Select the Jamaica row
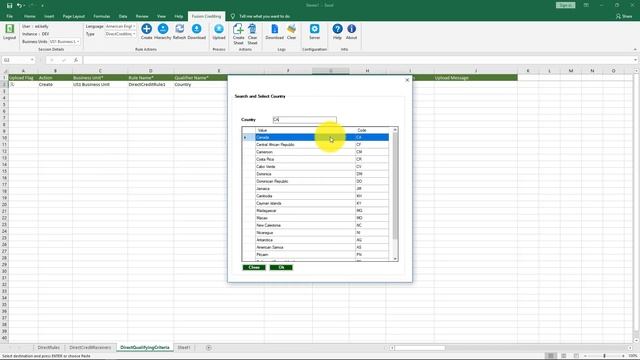This screenshot has height=360, width=640. point(316,189)
